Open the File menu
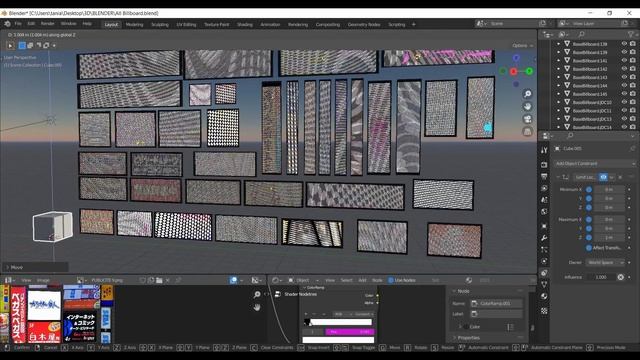 pyautogui.click(x=18, y=24)
